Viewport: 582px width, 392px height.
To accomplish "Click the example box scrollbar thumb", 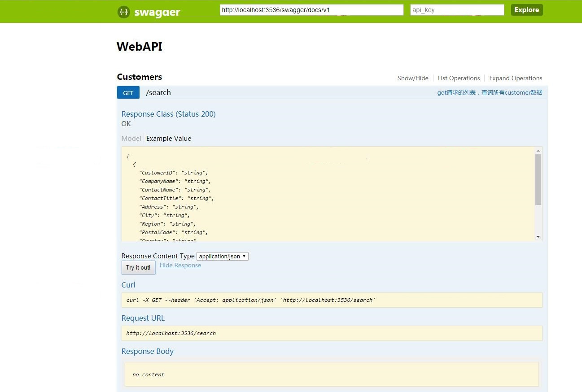I will [538, 179].
